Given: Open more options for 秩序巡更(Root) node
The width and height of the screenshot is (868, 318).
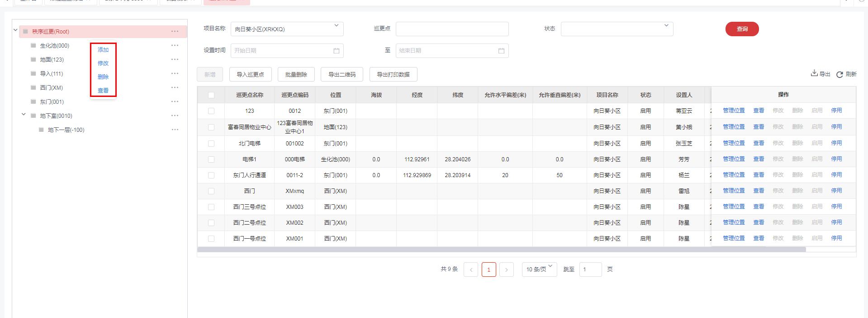Looking at the screenshot, I should [x=175, y=31].
